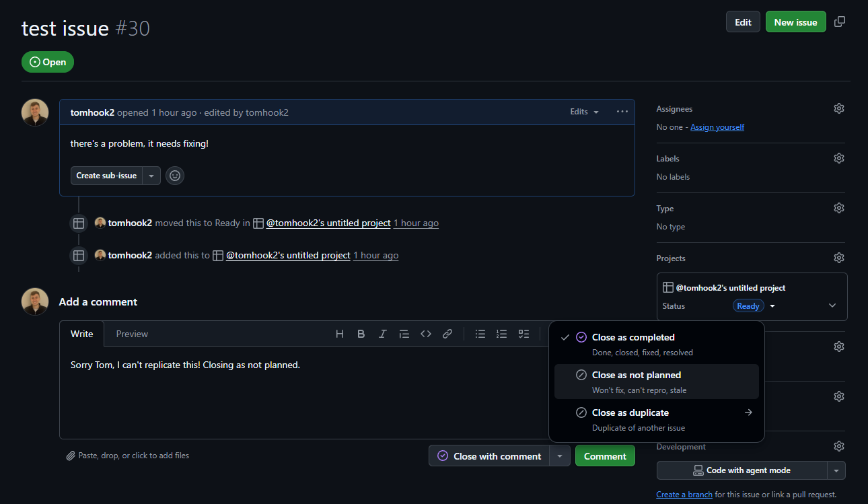The width and height of the screenshot is (868, 504).
Task: Switch to the Preview tab
Action: (132, 334)
